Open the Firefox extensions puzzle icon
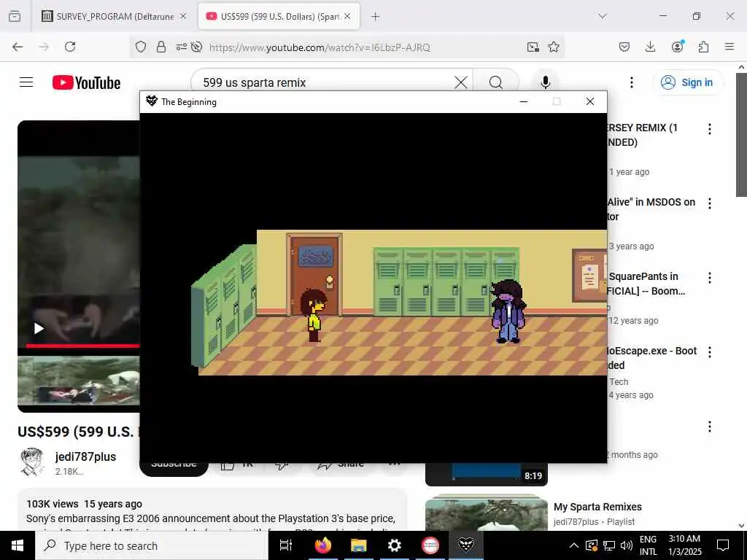Viewport: 747px width, 560px height. (704, 47)
